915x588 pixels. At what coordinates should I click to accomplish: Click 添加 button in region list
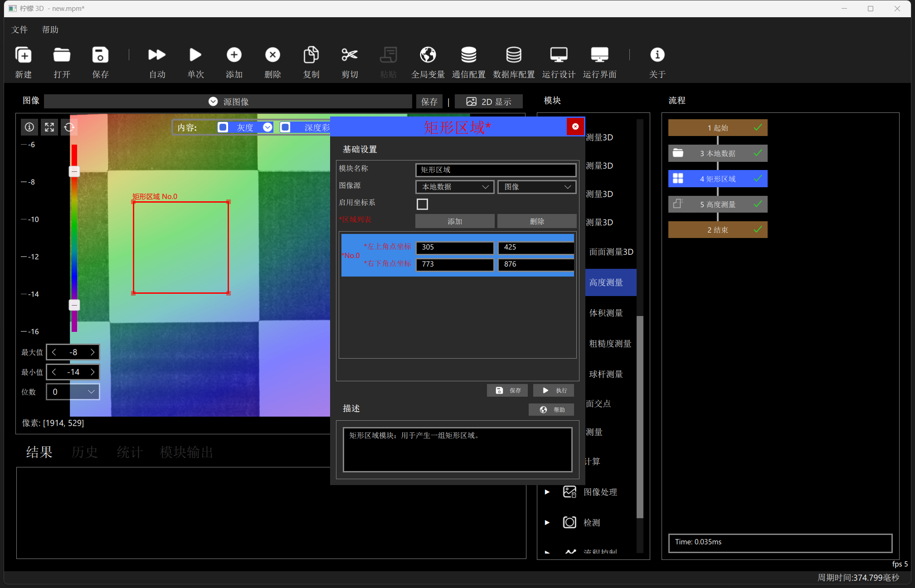click(455, 221)
